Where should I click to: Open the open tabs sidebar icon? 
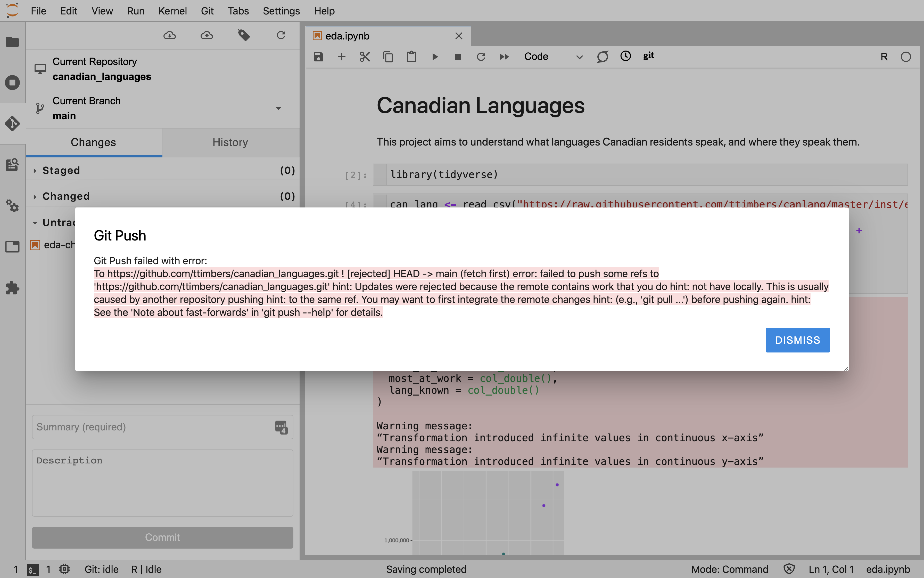tap(12, 247)
